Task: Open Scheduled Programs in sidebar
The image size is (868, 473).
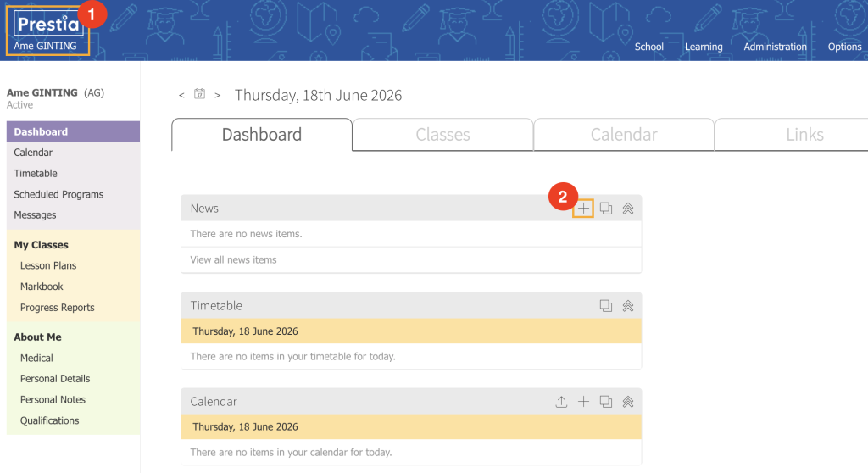Action: point(58,194)
